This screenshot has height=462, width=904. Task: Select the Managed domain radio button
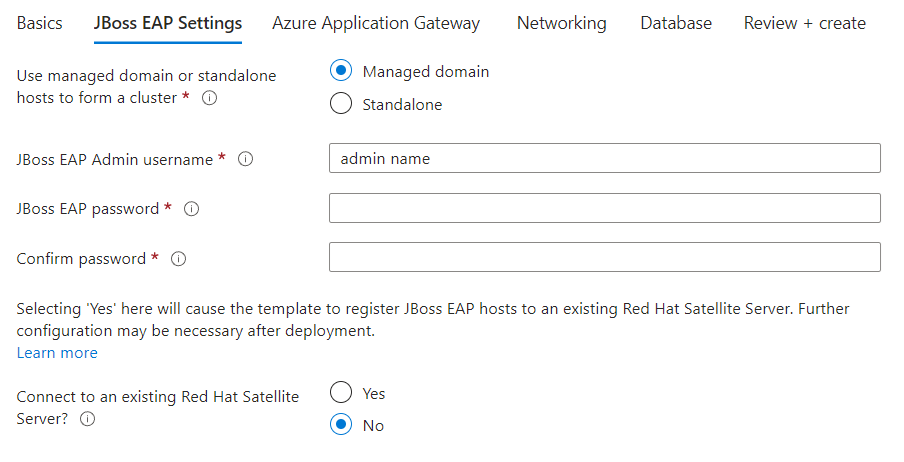coord(341,70)
